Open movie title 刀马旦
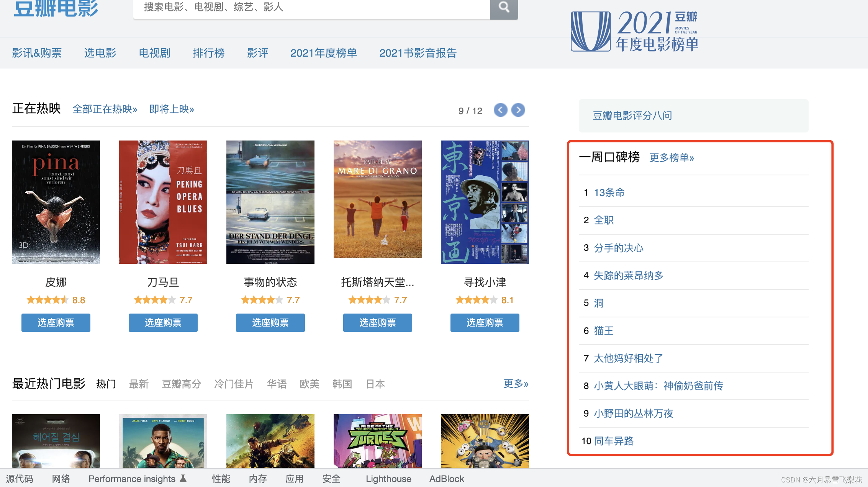This screenshot has width=868, height=487. coord(163,283)
